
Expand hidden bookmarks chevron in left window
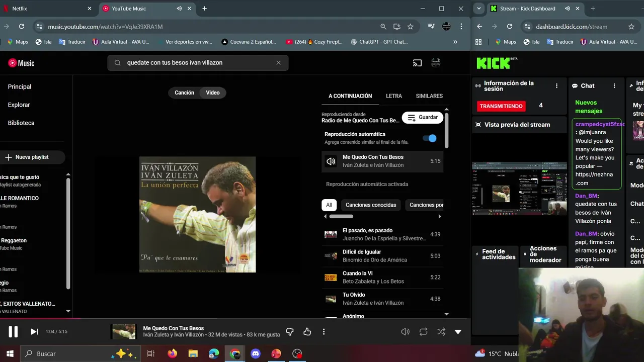click(x=455, y=42)
